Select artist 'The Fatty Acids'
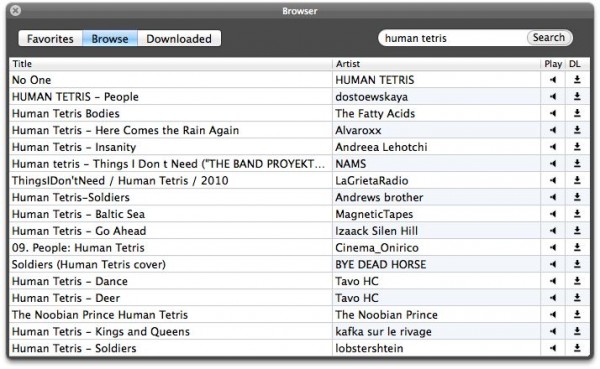Viewport: 600px width, 369px height. 375,114
